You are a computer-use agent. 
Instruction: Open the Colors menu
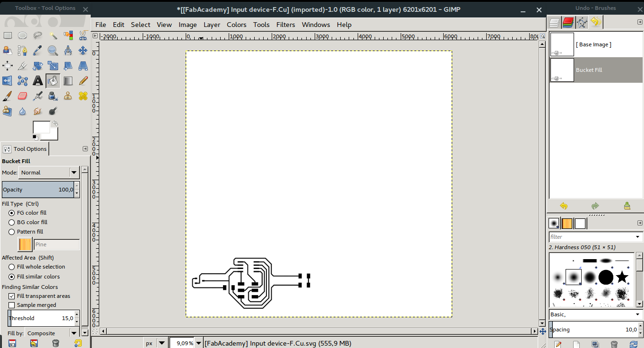[x=236, y=25]
